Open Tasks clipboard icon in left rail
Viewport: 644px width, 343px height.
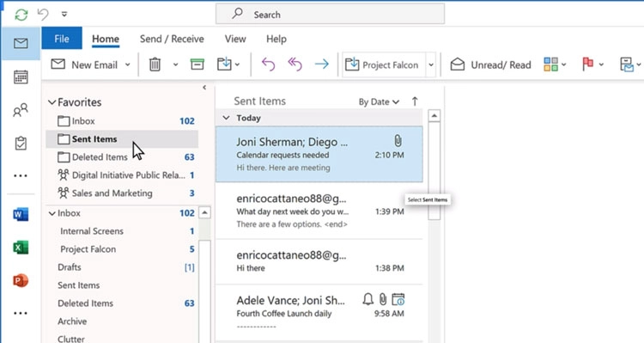(x=21, y=143)
